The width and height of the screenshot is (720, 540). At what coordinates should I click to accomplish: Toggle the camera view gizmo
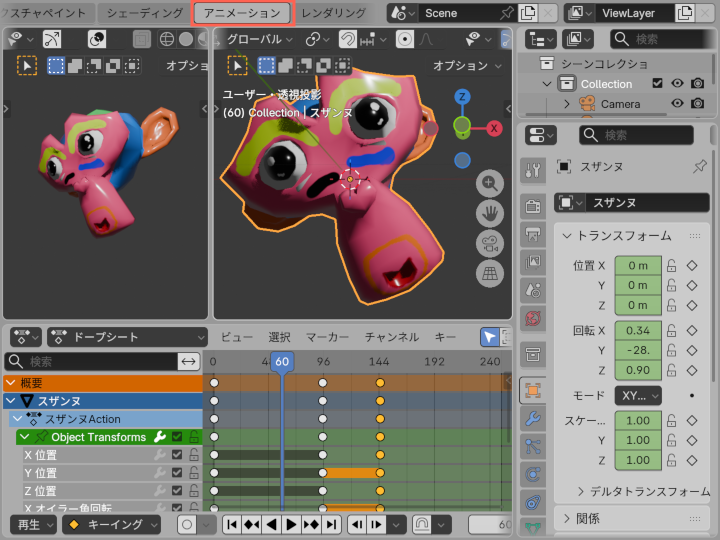coord(489,244)
